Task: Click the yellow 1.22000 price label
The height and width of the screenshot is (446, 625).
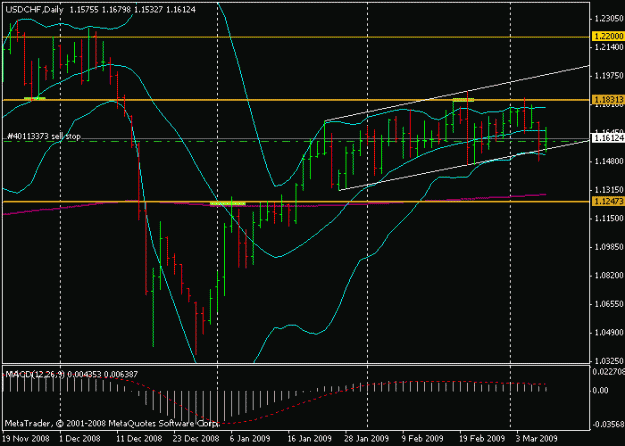Action: click(608, 36)
